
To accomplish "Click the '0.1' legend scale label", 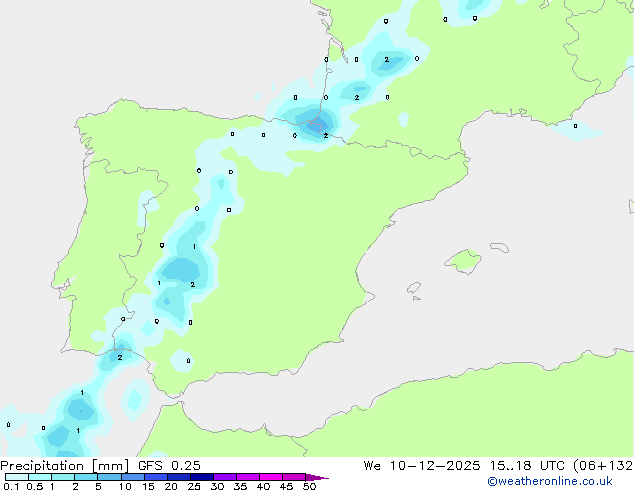I will coord(11,486).
